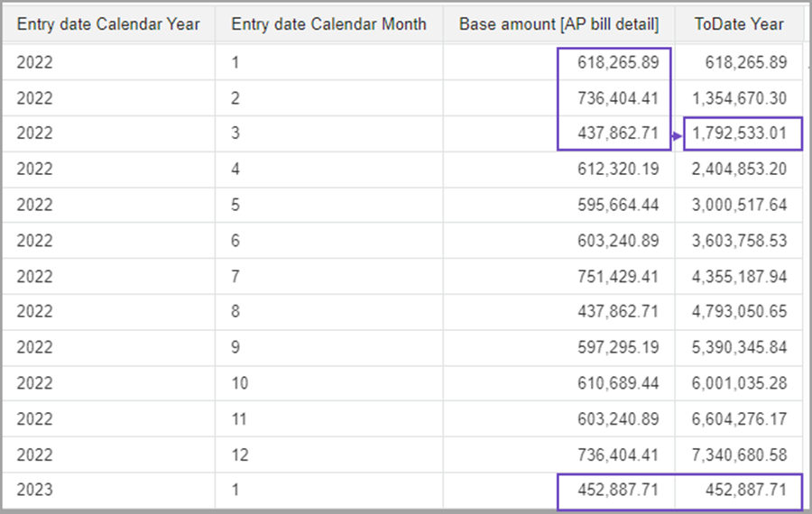812x514 pixels.
Task: Click the ToDate Year value 1,354,670.30
Action: coord(741,98)
